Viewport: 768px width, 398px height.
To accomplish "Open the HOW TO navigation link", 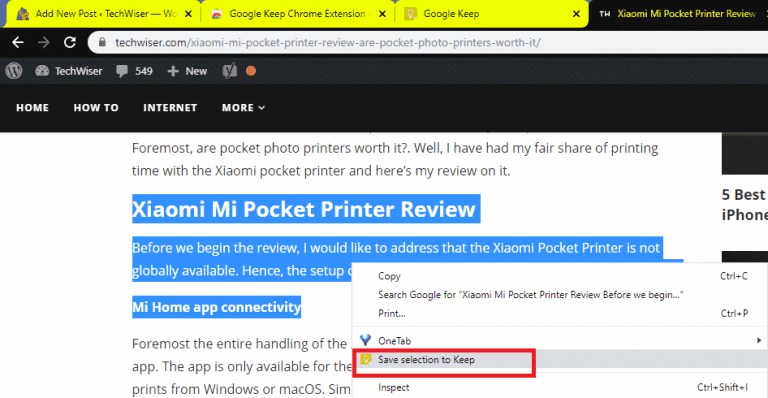I will pos(96,108).
